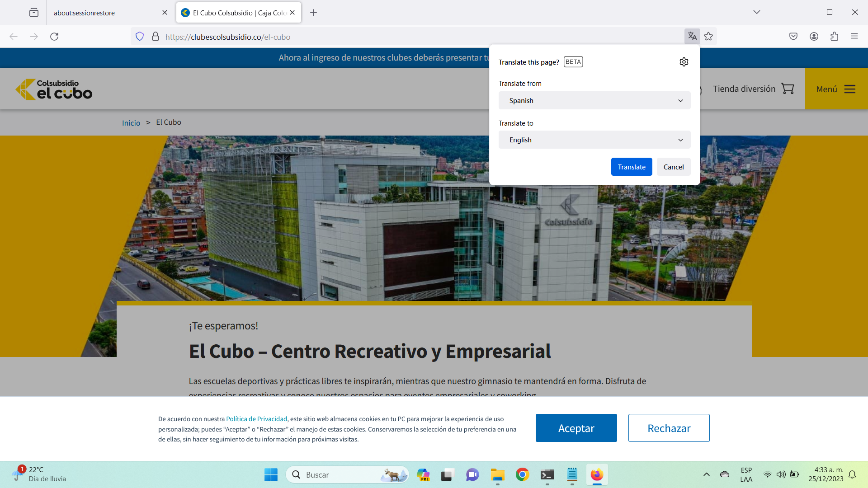Reload the current page

point(54,36)
